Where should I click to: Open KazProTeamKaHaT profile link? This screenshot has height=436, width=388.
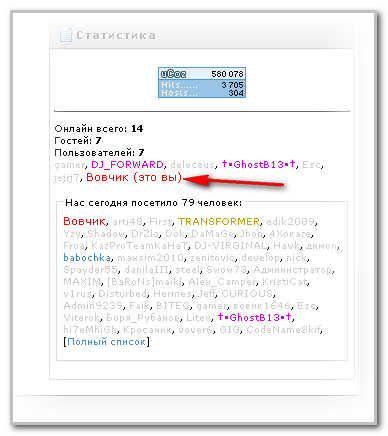pyautogui.click(x=139, y=246)
